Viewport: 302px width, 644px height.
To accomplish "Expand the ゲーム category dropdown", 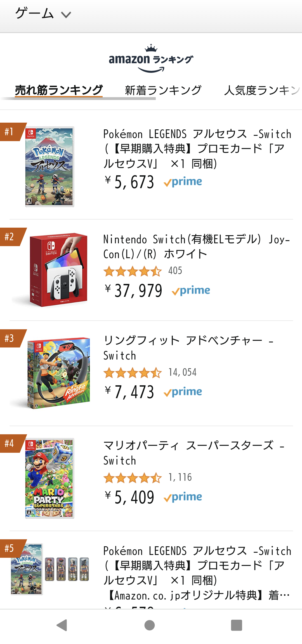I will pyautogui.click(x=43, y=14).
